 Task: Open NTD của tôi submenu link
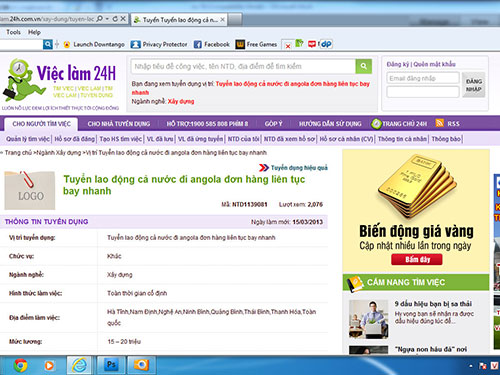click(243, 139)
